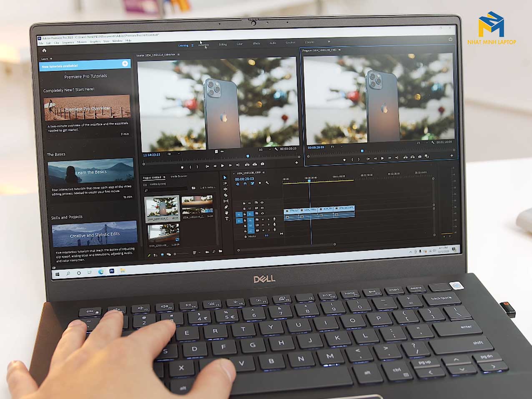Toggle the linked selection button
The image size is (532, 399).
252,184
